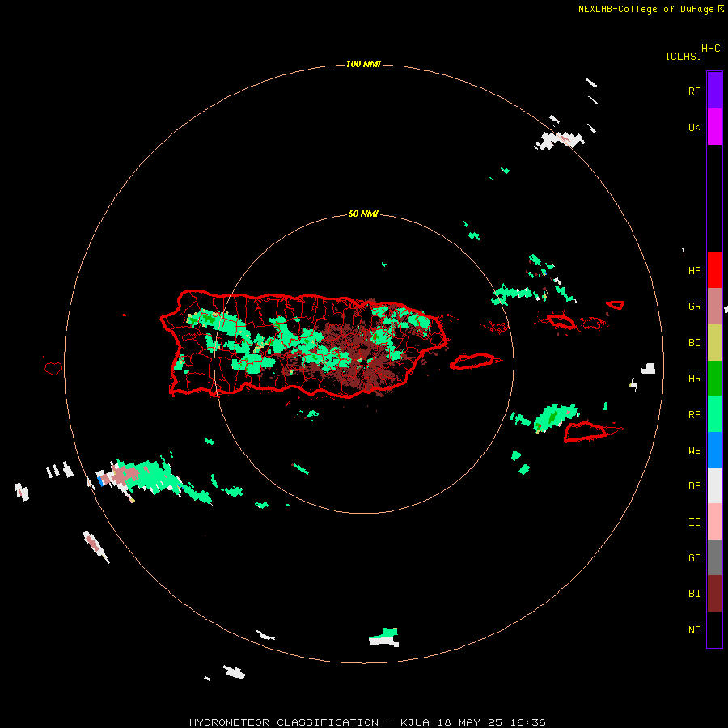Click the HHC product label
This screenshot has height=728, width=728.
710,49
